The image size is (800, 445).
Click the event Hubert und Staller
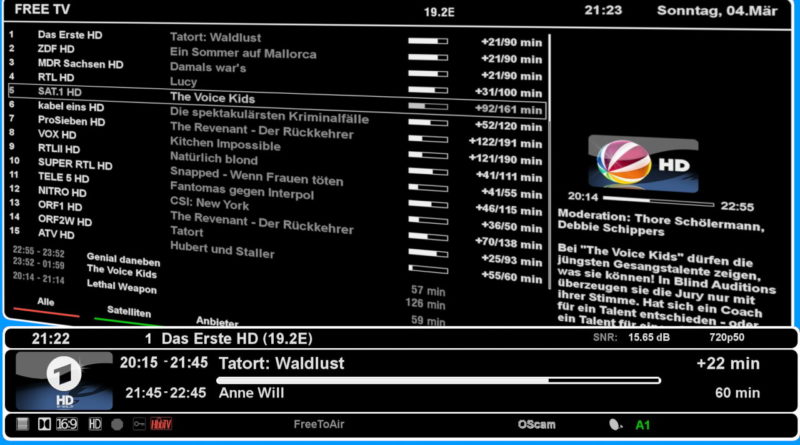pos(222,250)
